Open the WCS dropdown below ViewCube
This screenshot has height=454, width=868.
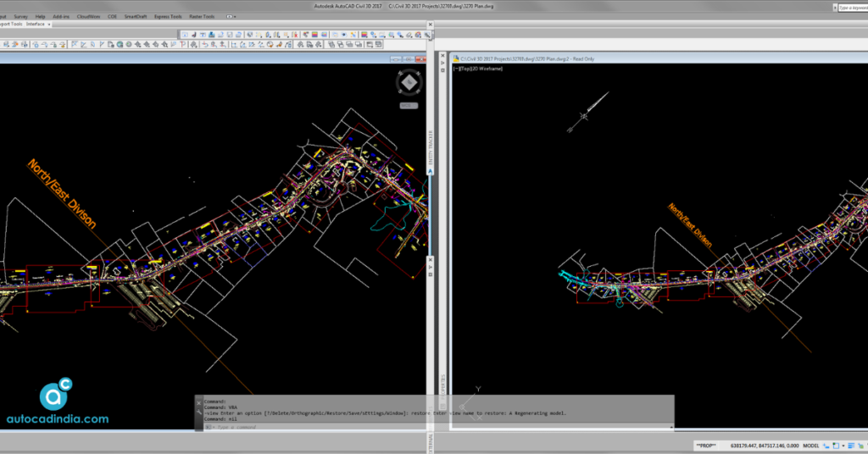coord(409,105)
